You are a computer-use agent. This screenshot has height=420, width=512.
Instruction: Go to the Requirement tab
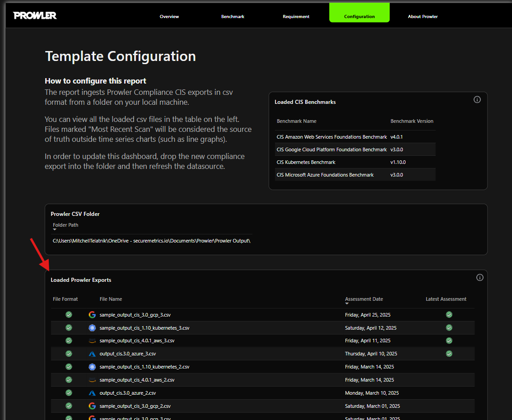tap(296, 16)
